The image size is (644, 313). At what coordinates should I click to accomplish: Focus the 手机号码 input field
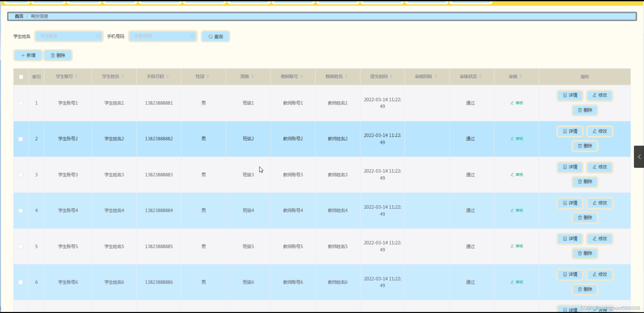pos(161,36)
